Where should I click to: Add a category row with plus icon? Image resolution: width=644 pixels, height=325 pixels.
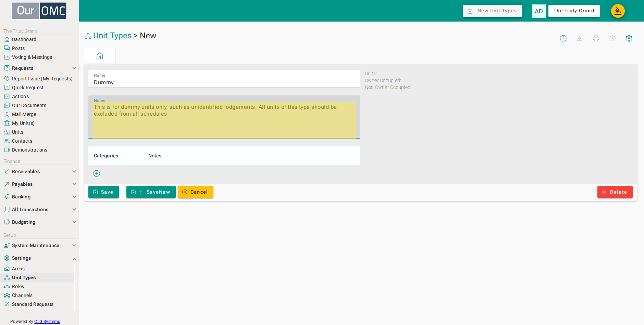pyautogui.click(x=97, y=173)
